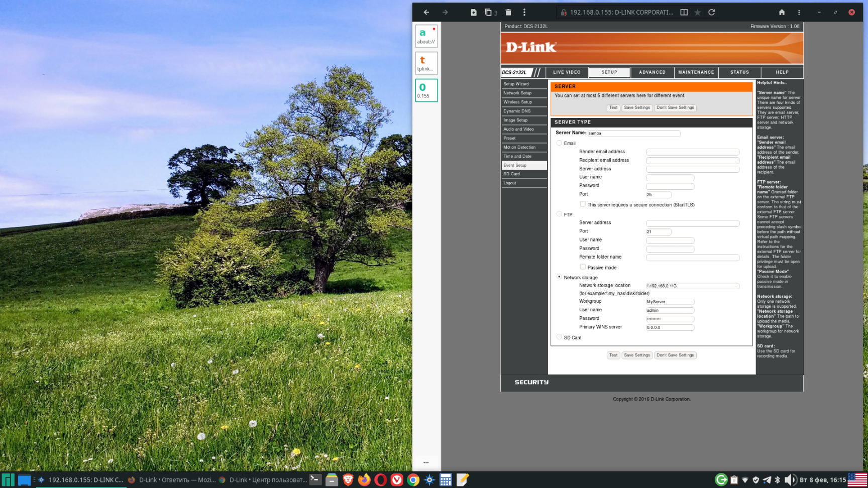868x488 pixels.
Task: Click the new tab page icon
Action: [473, 13]
